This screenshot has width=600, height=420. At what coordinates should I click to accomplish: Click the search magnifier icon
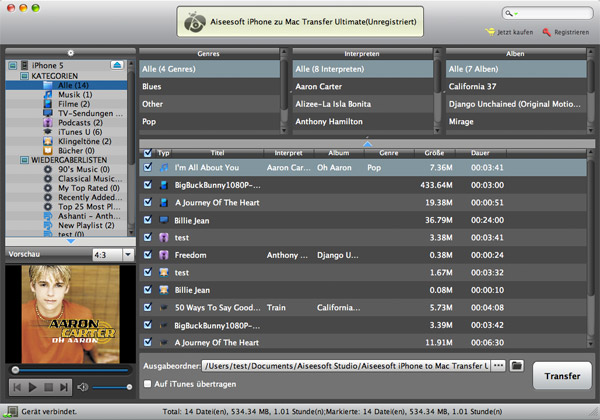508,13
